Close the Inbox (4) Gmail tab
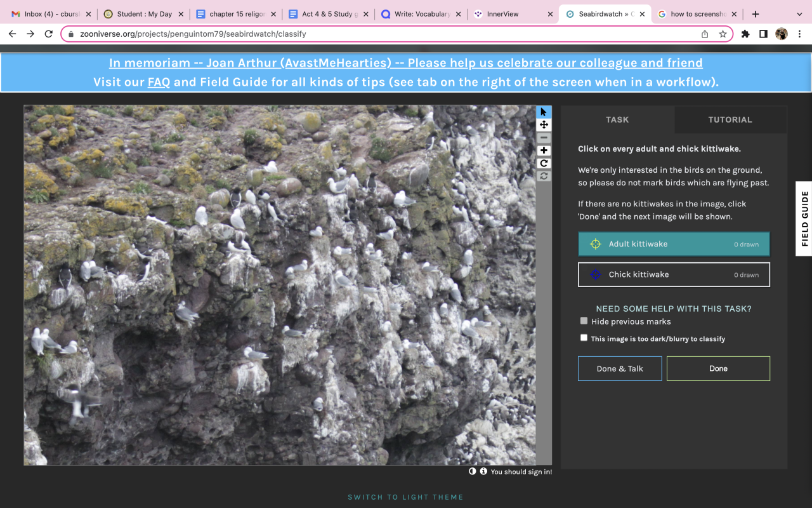812x508 pixels. coord(88,14)
